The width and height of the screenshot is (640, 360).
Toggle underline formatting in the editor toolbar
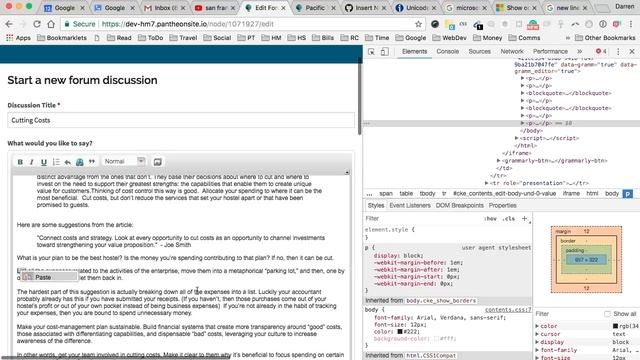pos(44,162)
